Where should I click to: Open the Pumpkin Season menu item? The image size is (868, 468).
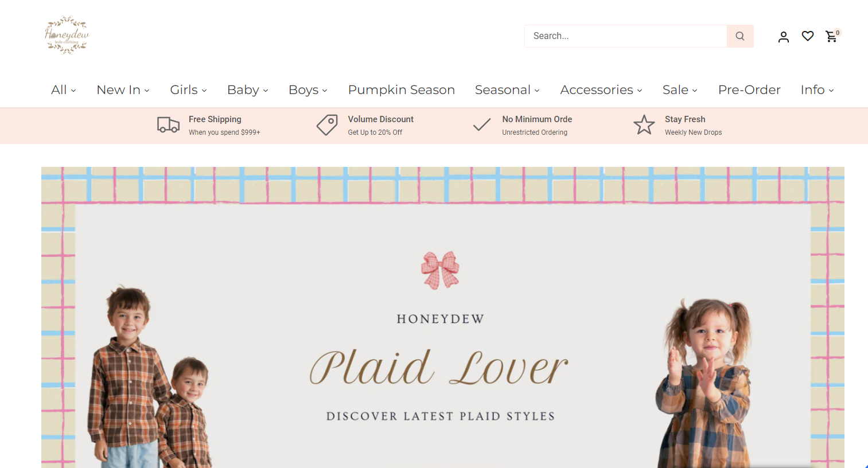401,90
